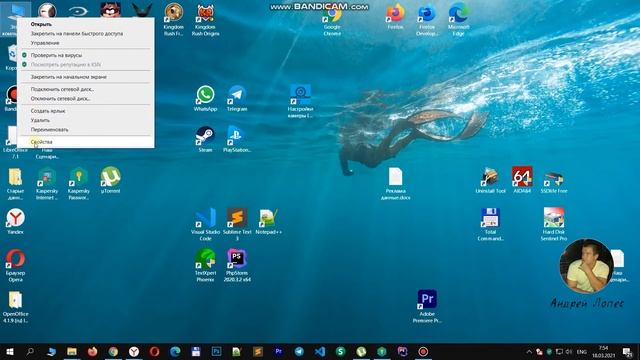Open the taskbar clock and date
This screenshot has height=360, width=640.
click(603, 351)
